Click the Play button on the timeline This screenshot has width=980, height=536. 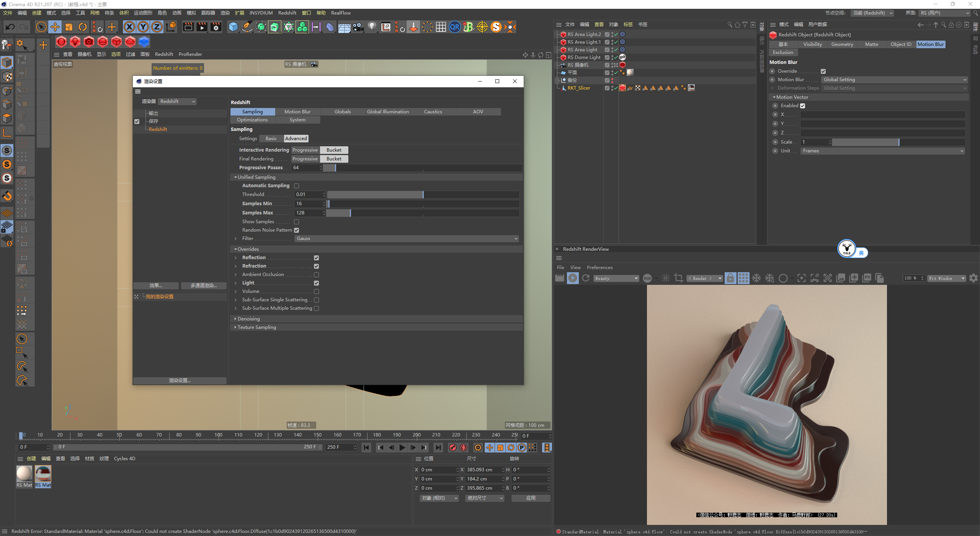tap(402, 447)
